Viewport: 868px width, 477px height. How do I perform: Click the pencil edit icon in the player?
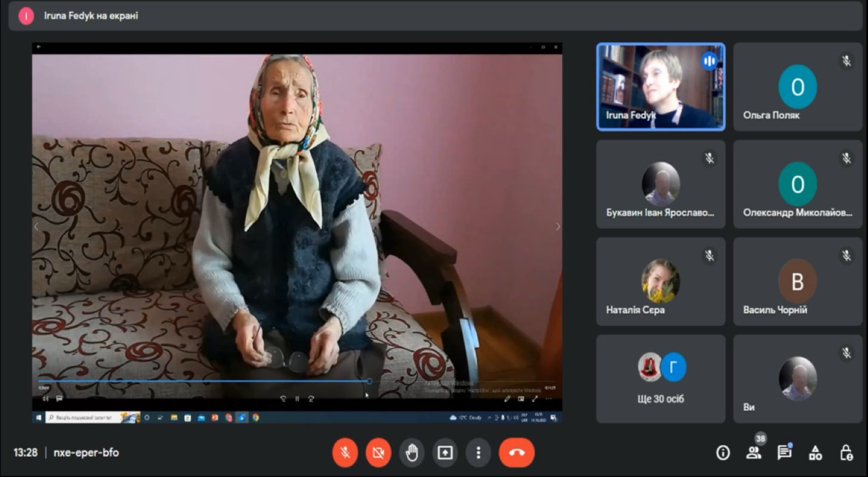click(507, 399)
